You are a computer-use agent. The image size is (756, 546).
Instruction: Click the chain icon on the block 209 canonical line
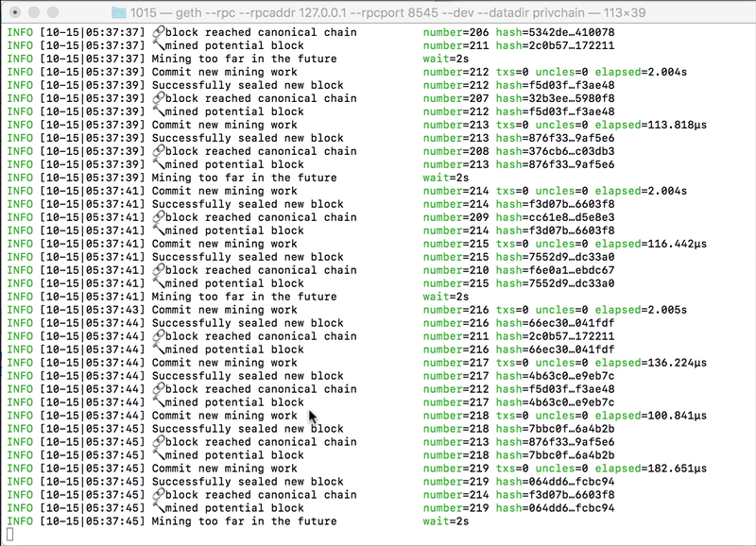[x=159, y=217]
